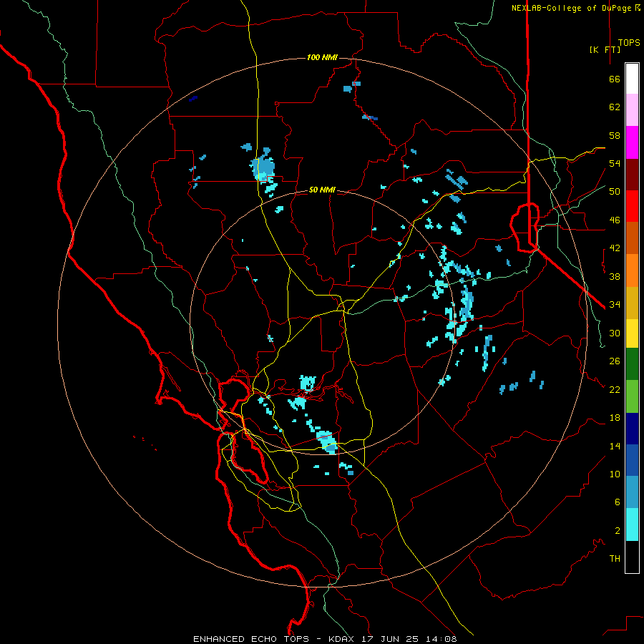Screen dimensions: 644x644
Task: Click the legend value 18
Action: tap(615, 418)
